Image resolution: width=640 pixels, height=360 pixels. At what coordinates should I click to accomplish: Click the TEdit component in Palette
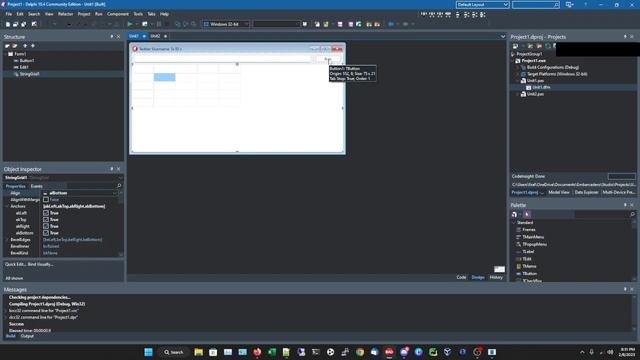[x=527, y=259]
